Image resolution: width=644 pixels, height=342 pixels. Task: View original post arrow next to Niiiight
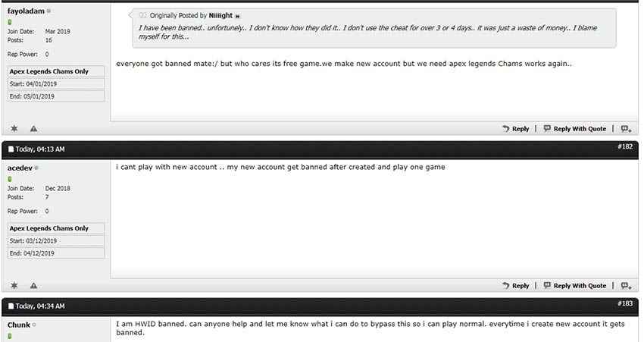pos(237,17)
